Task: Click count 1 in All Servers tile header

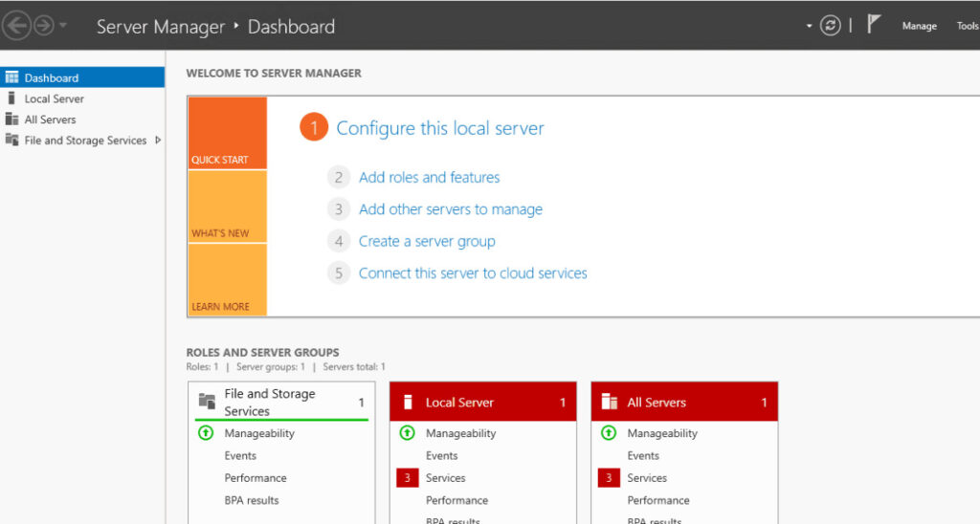Action: pyautogui.click(x=764, y=403)
